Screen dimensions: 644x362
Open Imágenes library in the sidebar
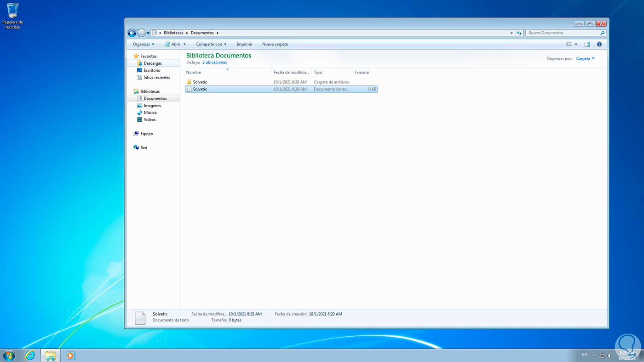tap(152, 106)
